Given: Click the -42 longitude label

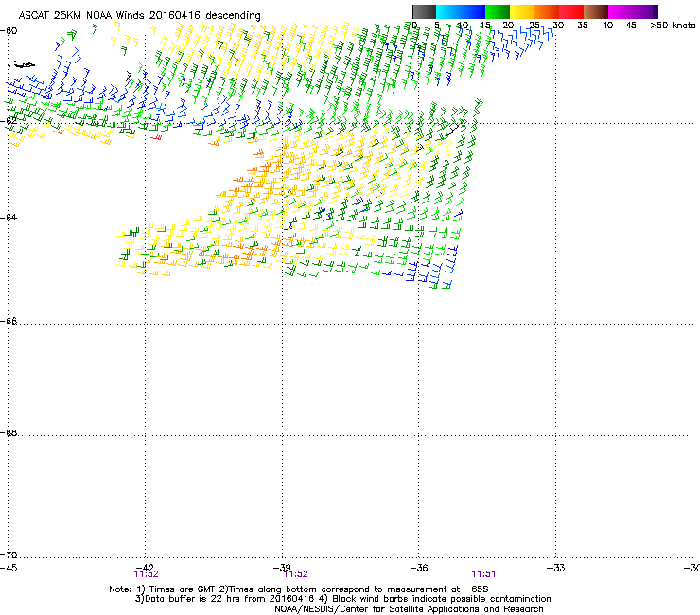Looking at the screenshot, I should [145, 567].
